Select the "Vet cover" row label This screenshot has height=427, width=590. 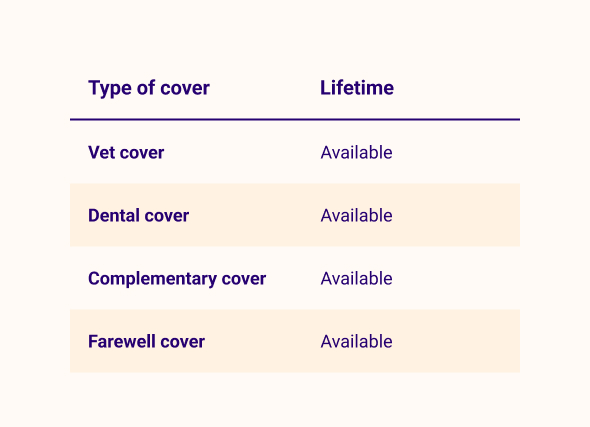pyautogui.click(x=126, y=153)
